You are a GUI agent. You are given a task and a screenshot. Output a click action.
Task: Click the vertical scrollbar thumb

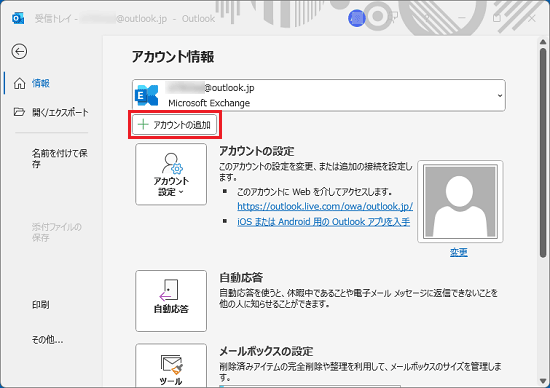point(543,153)
